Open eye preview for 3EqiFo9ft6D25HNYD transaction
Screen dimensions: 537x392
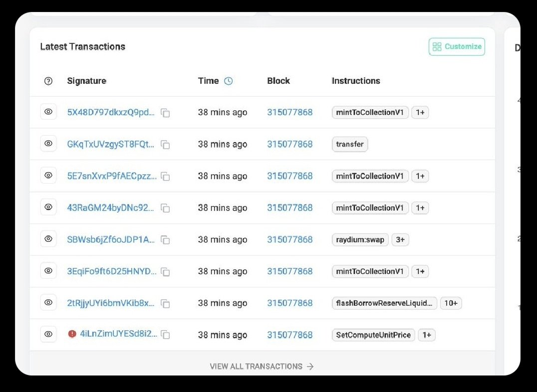48,271
